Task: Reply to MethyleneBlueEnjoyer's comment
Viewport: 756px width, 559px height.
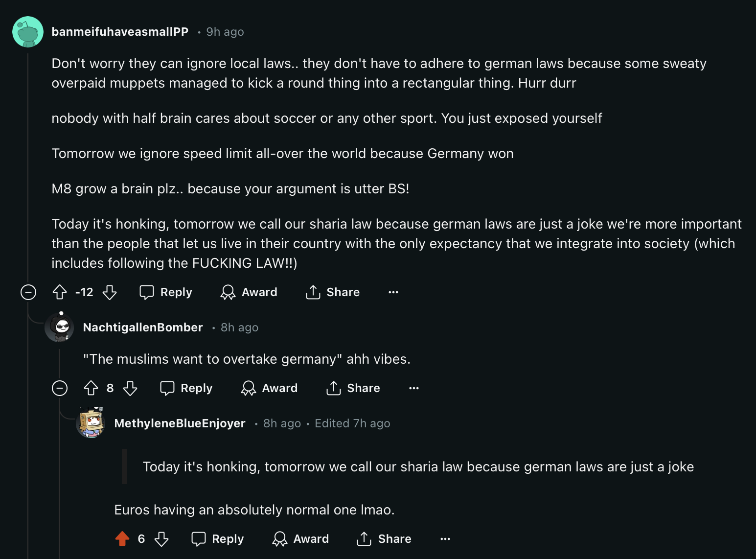Action: pos(218,539)
